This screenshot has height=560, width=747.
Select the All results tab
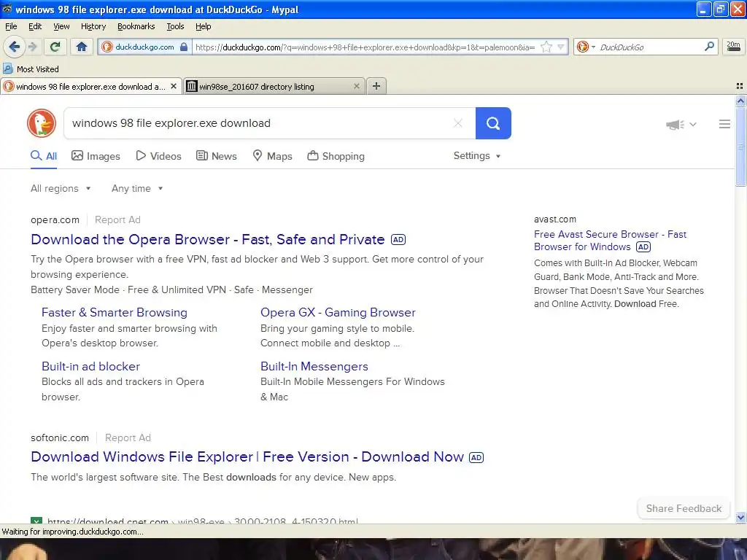[x=44, y=156]
